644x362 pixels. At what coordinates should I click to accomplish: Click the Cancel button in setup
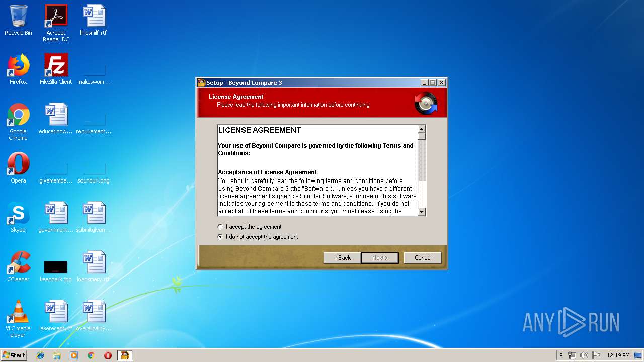tap(423, 258)
